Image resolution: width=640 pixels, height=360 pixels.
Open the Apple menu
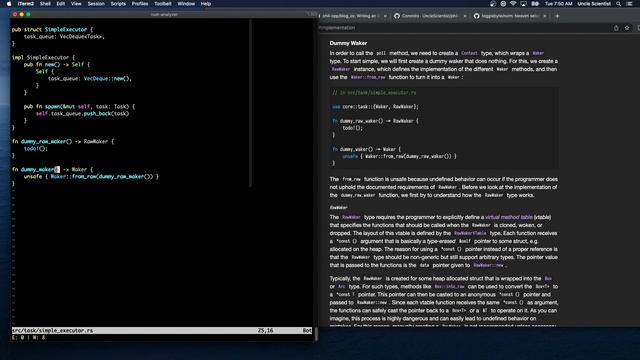tap(9, 4)
